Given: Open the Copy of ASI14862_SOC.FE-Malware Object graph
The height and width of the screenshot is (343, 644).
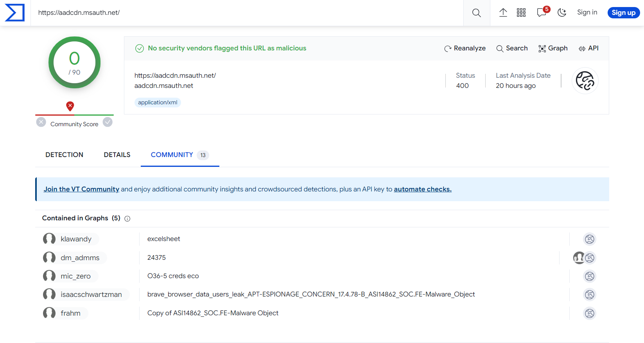Looking at the screenshot, I should pos(213,313).
